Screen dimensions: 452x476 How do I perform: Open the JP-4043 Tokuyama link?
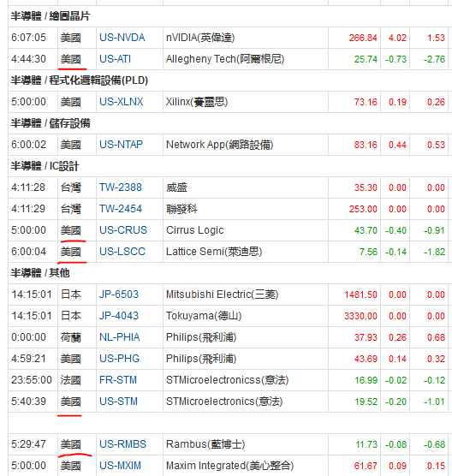(119, 316)
